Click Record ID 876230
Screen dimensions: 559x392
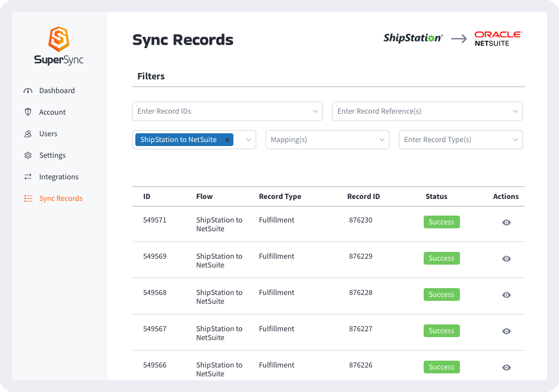(360, 220)
